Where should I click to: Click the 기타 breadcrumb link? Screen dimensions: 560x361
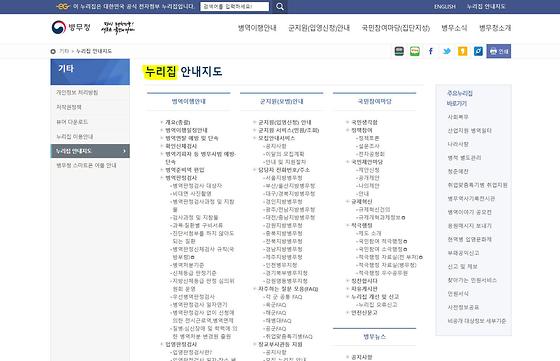pos(64,51)
